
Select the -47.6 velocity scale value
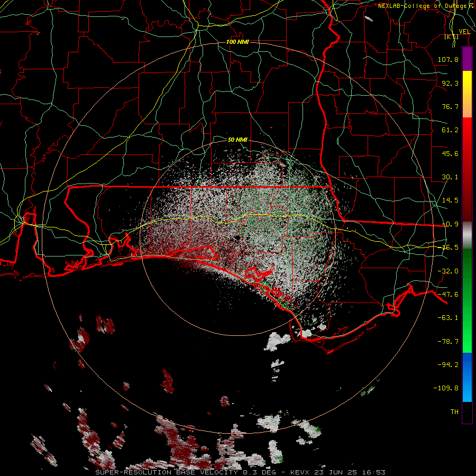click(448, 295)
